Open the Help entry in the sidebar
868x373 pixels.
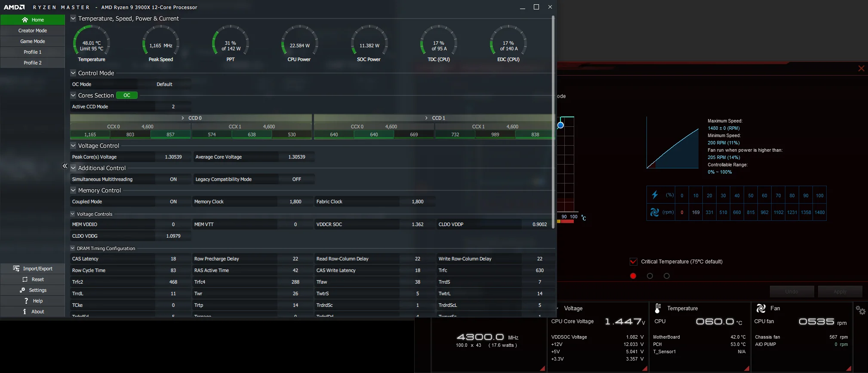point(33,301)
